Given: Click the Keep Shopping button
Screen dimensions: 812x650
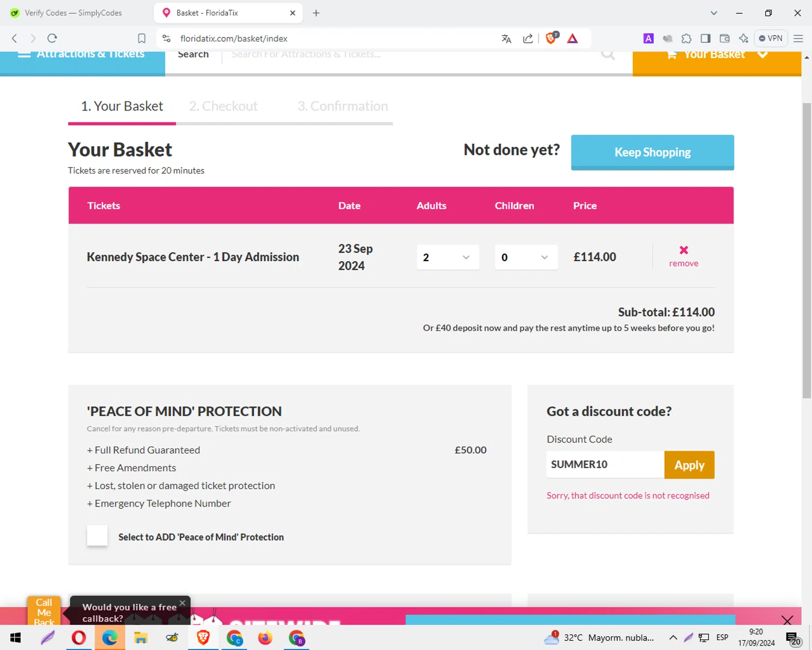Looking at the screenshot, I should click(652, 152).
